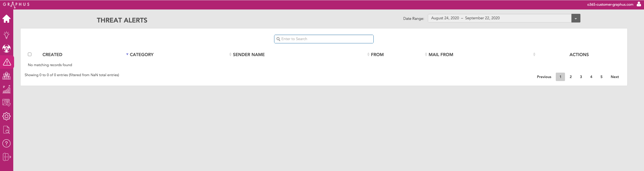Click the unlabeled sort arrows before ACTIONS
This screenshot has width=644, height=171.
pos(534,54)
